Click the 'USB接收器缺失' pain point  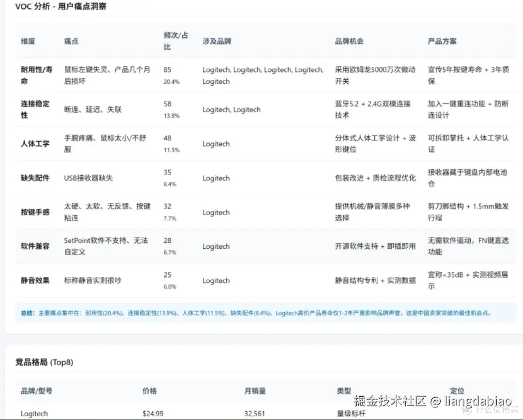pos(89,178)
